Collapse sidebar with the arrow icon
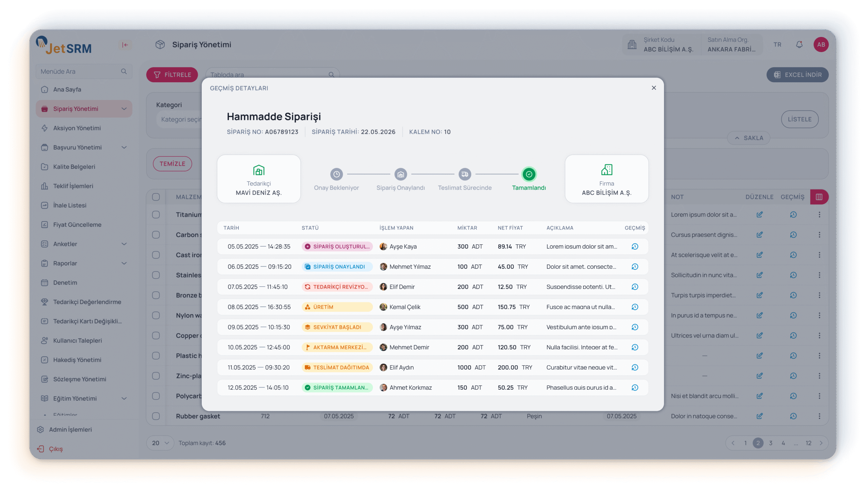Screen dimensions: 868x491 (125, 45)
